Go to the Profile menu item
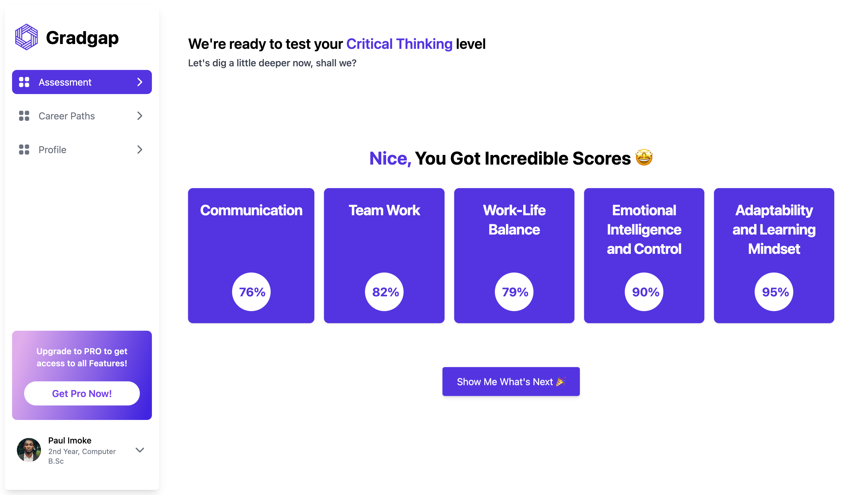 tap(52, 150)
